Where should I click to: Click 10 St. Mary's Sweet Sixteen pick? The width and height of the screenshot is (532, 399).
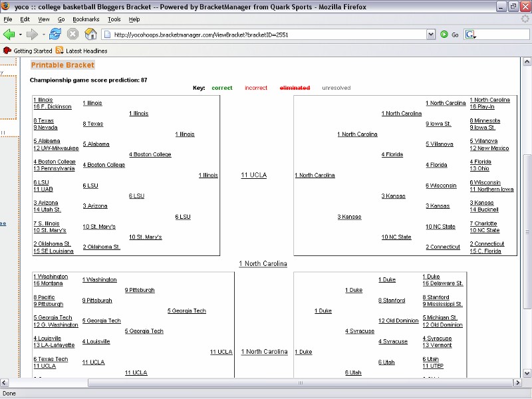[145, 237]
